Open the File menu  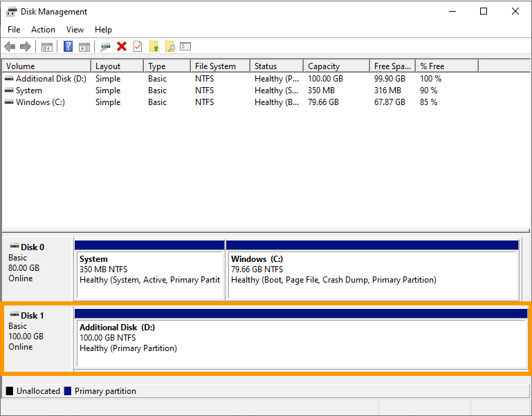point(14,30)
